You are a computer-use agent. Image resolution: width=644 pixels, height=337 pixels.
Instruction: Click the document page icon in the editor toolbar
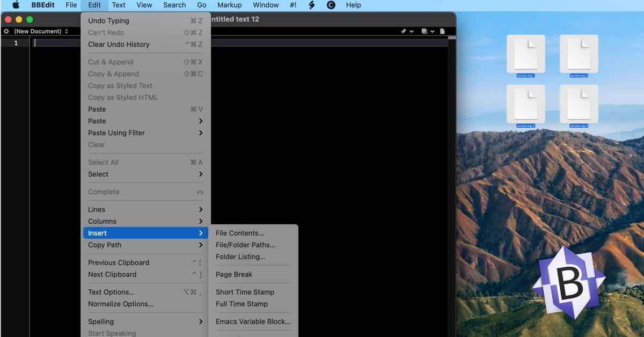click(x=442, y=31)
